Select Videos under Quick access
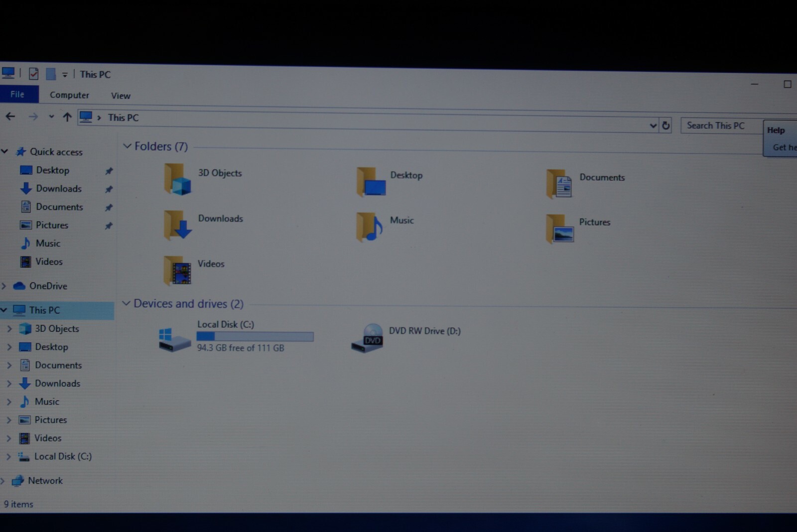 (48, 262)
